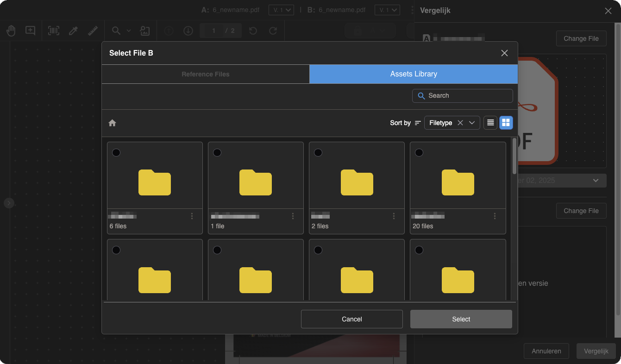Click the image placement icon beside zoom
Screen dimensions: 621x364
(144, 30)
